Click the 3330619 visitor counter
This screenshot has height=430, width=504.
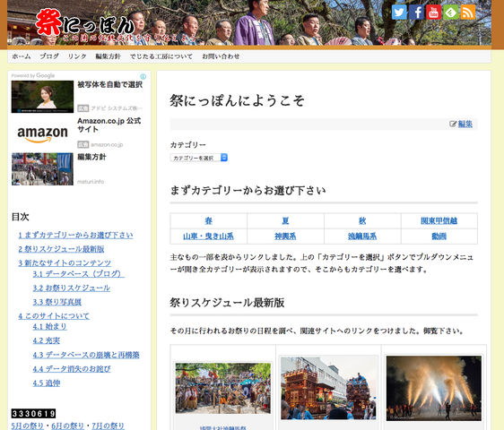33,413
